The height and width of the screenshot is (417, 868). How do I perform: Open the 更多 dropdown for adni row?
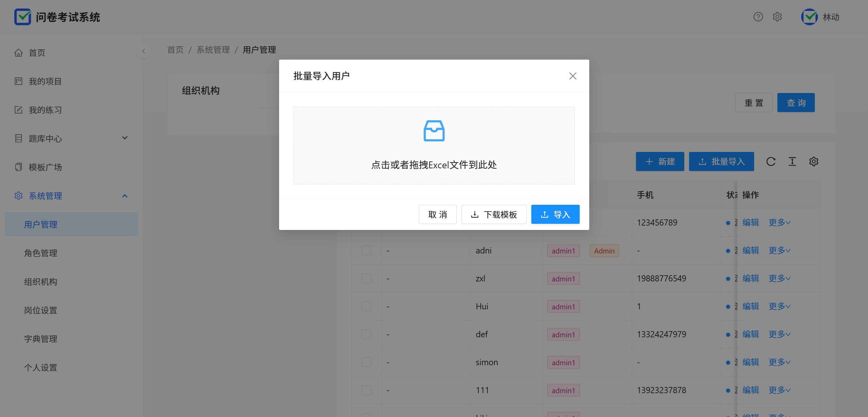click(779, 251)
